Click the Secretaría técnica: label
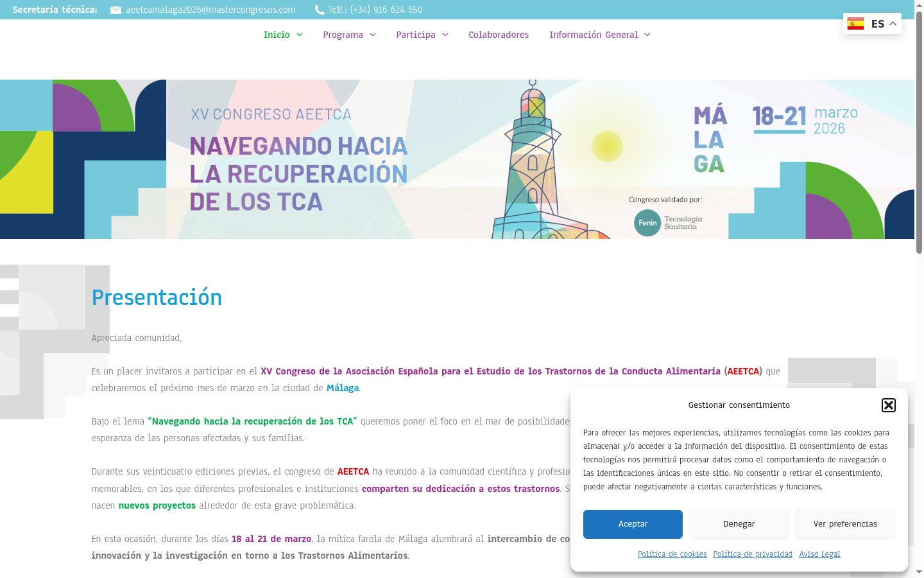This screenshot has height=578, width=924. pyautogui.click(x=55, y=10)
